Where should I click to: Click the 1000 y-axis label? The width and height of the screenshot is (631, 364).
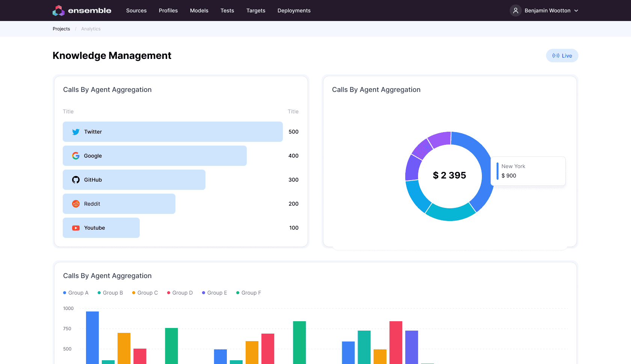(68, 308)
